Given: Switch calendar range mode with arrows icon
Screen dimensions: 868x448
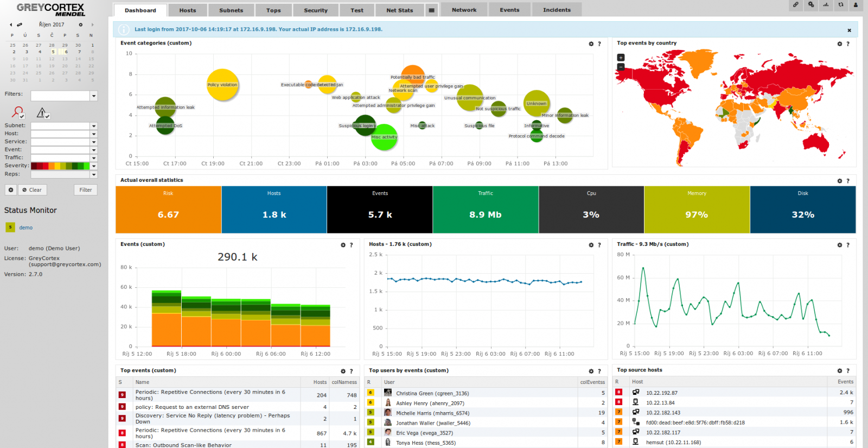Looking at the screenshot, I should pyautogui.click(x=20, y=24).
